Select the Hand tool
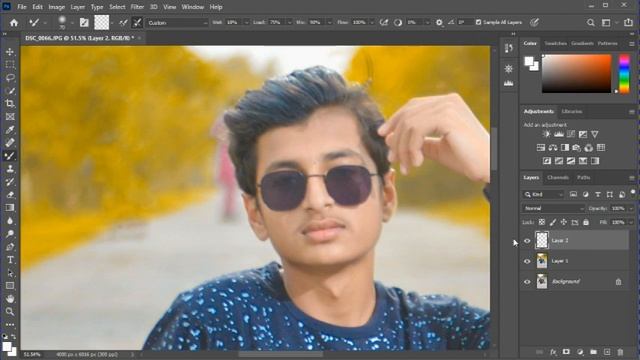The image size is (640, 360). point(10,299)
